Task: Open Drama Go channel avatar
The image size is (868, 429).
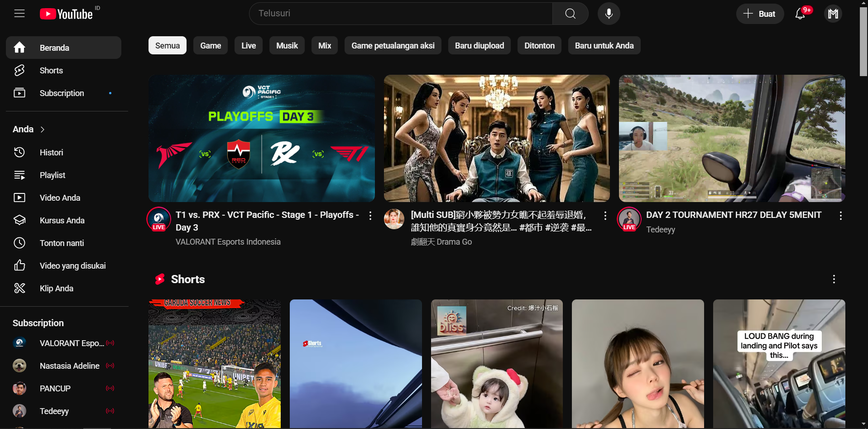Action: (x=394, y=219)
